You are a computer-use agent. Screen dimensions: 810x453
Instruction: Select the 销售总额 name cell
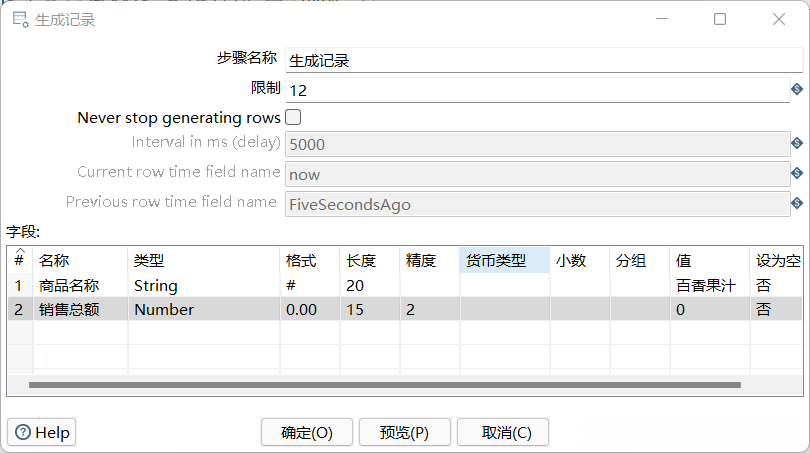[80, 309]
